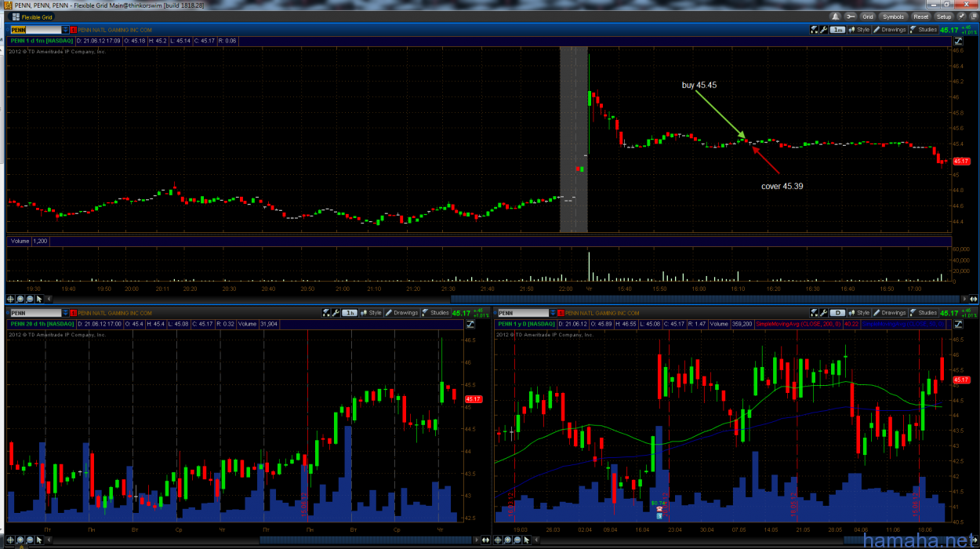Open Style menu in bottom-left chart
This screenshot has height=549, width=980.
[x=371, y=312]
